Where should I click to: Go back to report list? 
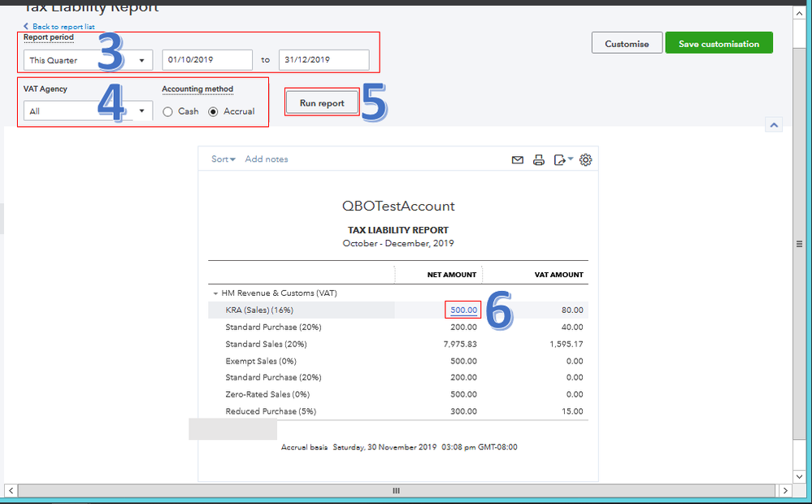pyautogui.click(x=59, y=26)
